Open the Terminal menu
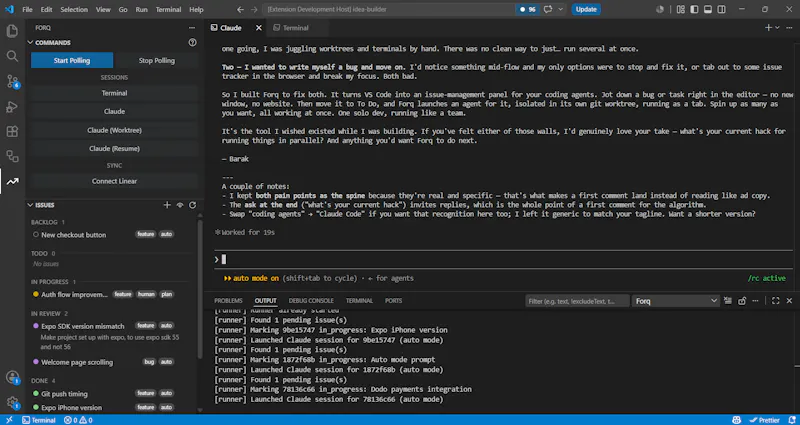The width and height of the screenshot is (800, 425). point(168,9)
